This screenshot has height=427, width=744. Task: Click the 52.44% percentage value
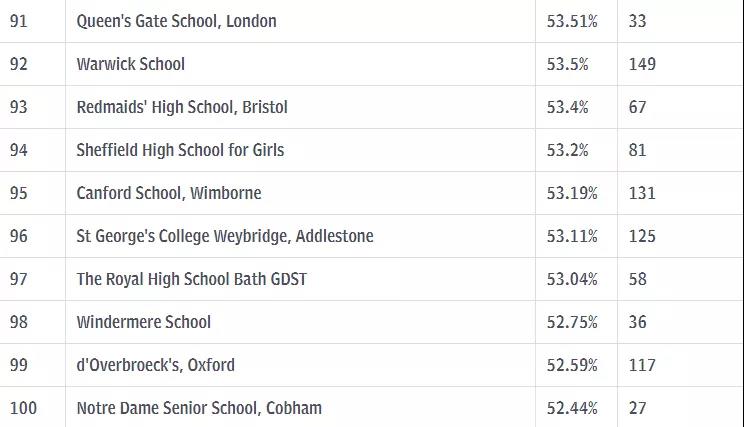pyautogui.click(x=572, y=408)
